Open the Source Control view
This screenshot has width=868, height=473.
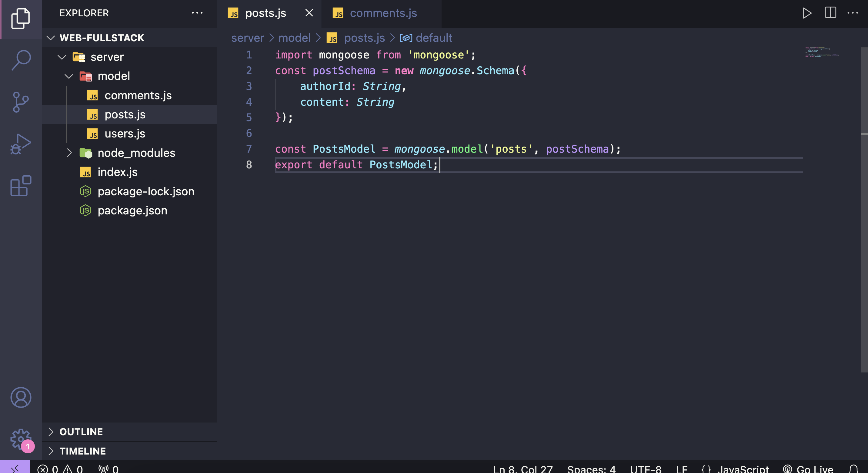(x=21, y=102)
